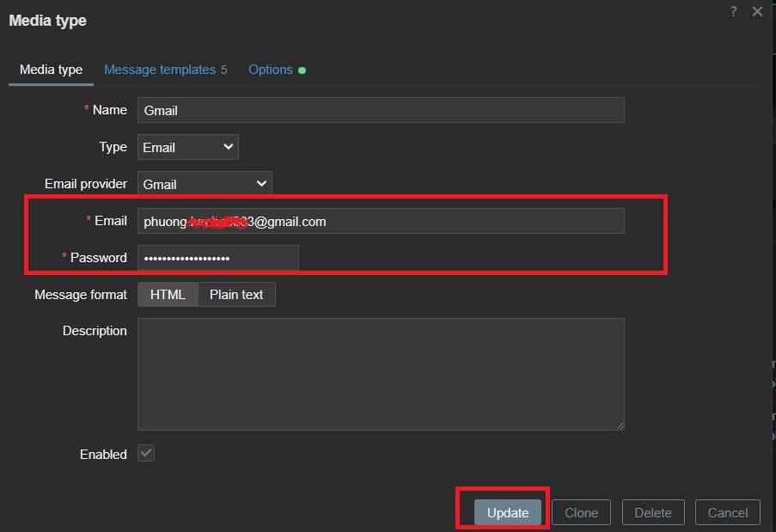Clone this media type
The image size is (776, 532).
(x=581, y=513)
